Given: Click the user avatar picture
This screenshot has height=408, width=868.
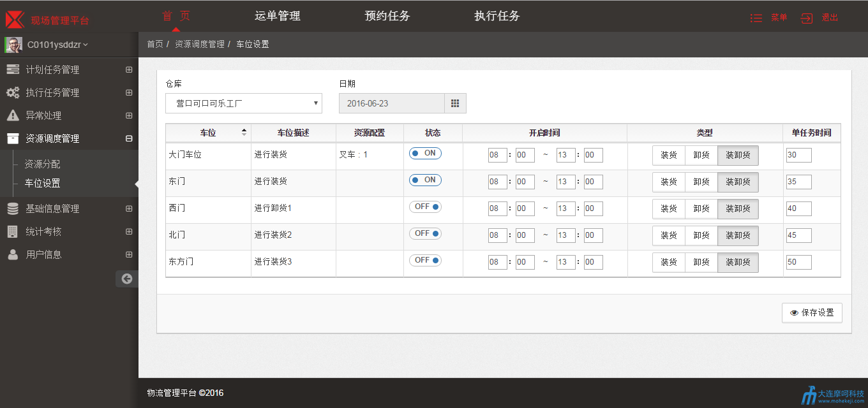Looking at the screenshot, I should coord(13,45).
